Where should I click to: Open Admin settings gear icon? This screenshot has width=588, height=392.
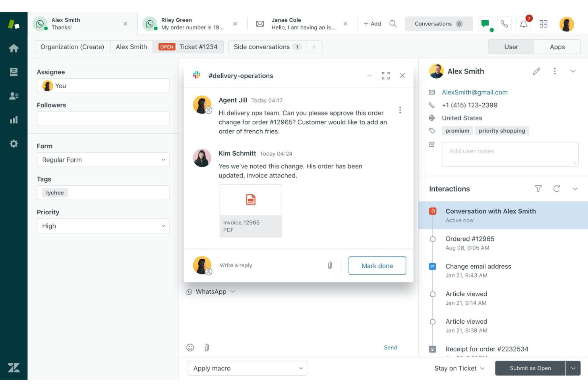click(x=14, y=143)
